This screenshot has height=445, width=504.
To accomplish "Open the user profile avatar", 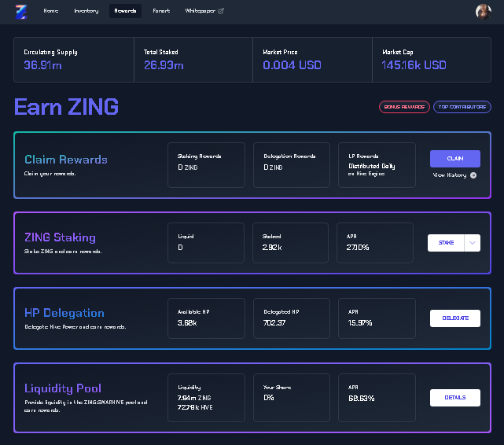I will [483, 12].
